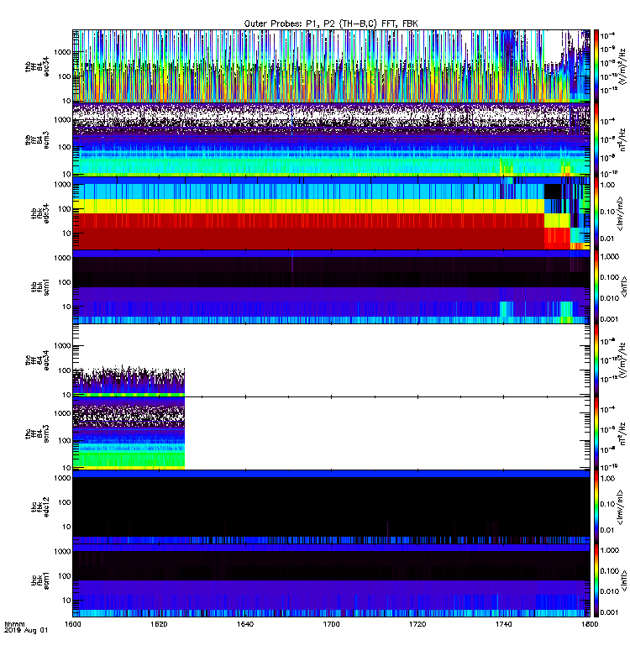The height and width of the screenshot is (672, 630).
Task: Click the 'thc fbk edc12' axis label
Action: (39, 507)
